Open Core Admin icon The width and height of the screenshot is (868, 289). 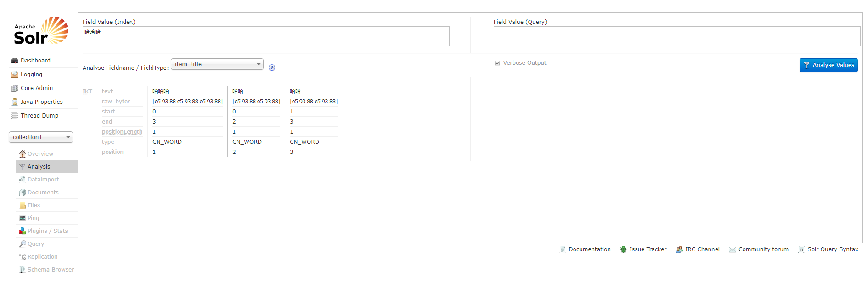pos(15,88)
